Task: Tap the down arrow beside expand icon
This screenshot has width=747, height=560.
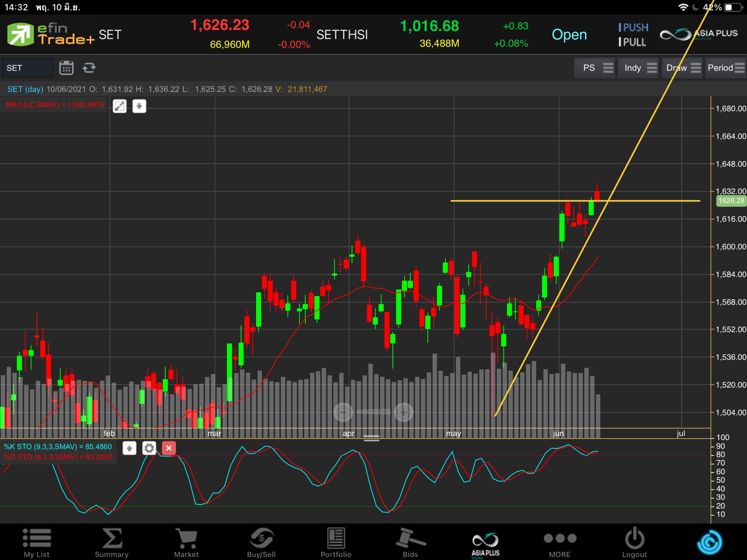Action: click(139, 106)
